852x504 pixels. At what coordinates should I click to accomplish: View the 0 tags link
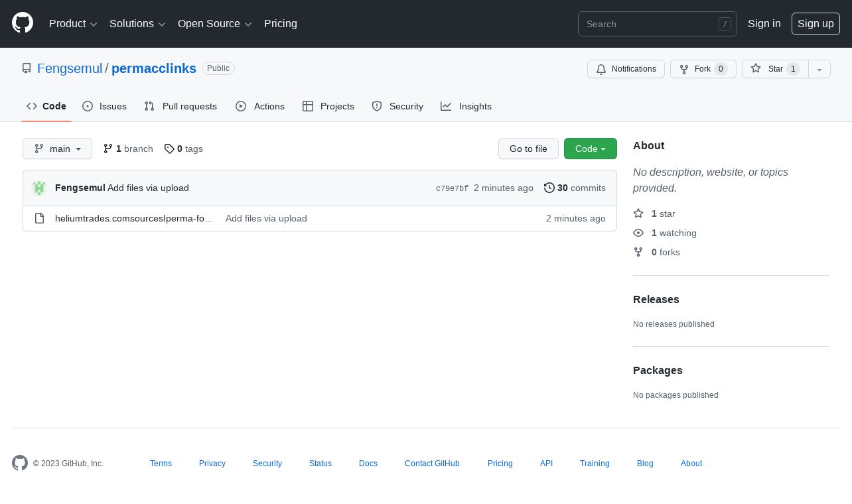(184, 149)
